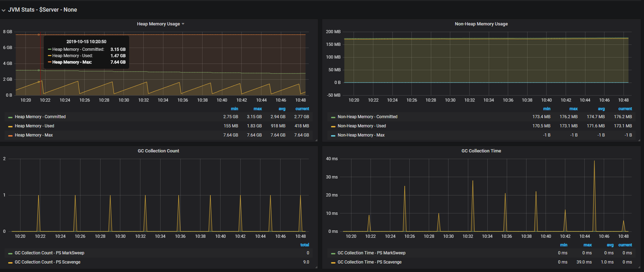
Task: Open the Heap Memory Usage panel title menu
Action: 161,24
